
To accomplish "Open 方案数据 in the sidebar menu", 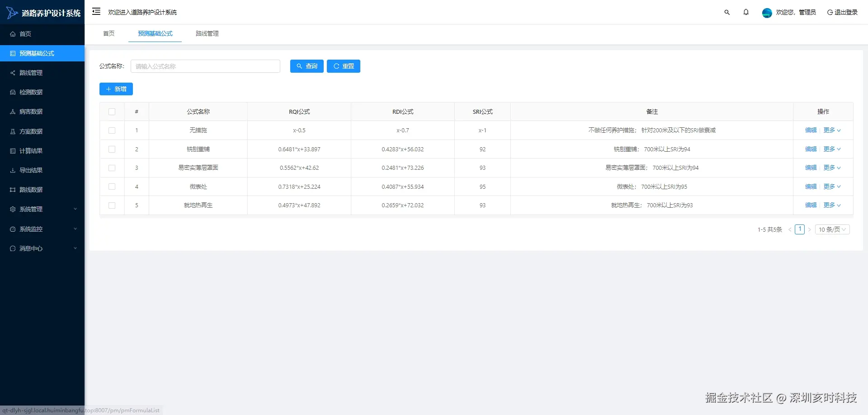I will (42, 131).
